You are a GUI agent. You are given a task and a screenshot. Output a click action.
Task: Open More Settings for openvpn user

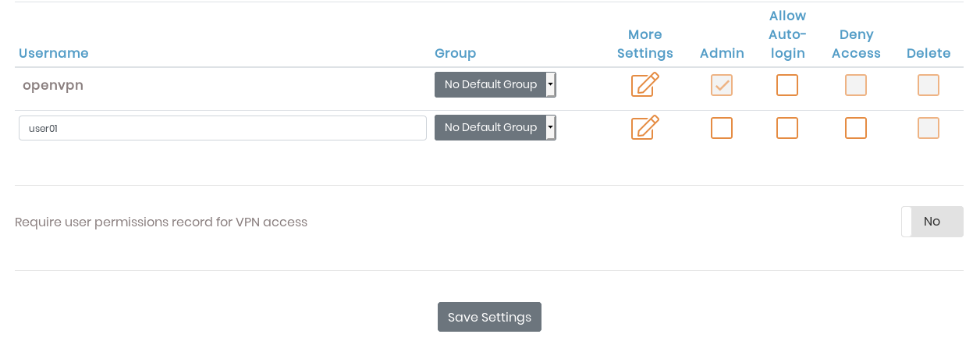(644, 84)
